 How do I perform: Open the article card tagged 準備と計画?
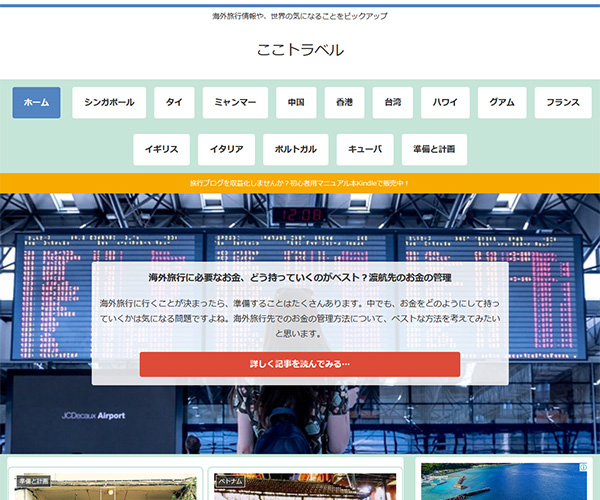click(x=105, y=484)
